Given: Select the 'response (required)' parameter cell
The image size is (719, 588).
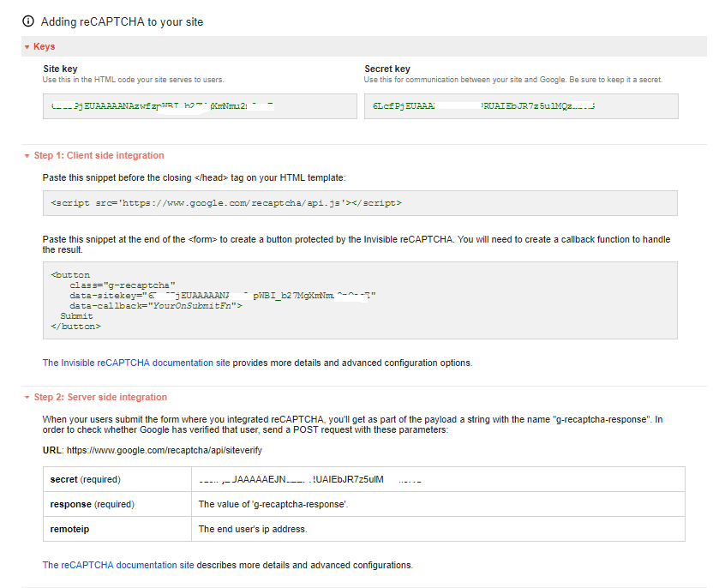Looking at the screenshot, I should [93, 504].
